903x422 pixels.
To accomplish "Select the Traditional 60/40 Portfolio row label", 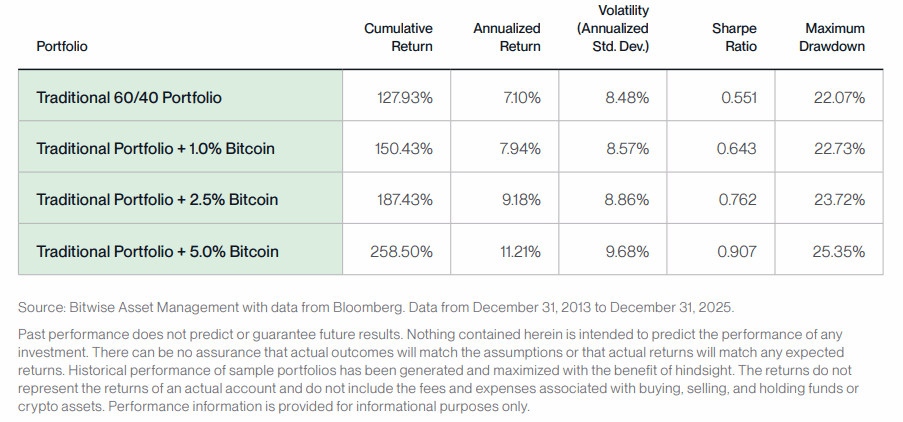I will point(129,98).
